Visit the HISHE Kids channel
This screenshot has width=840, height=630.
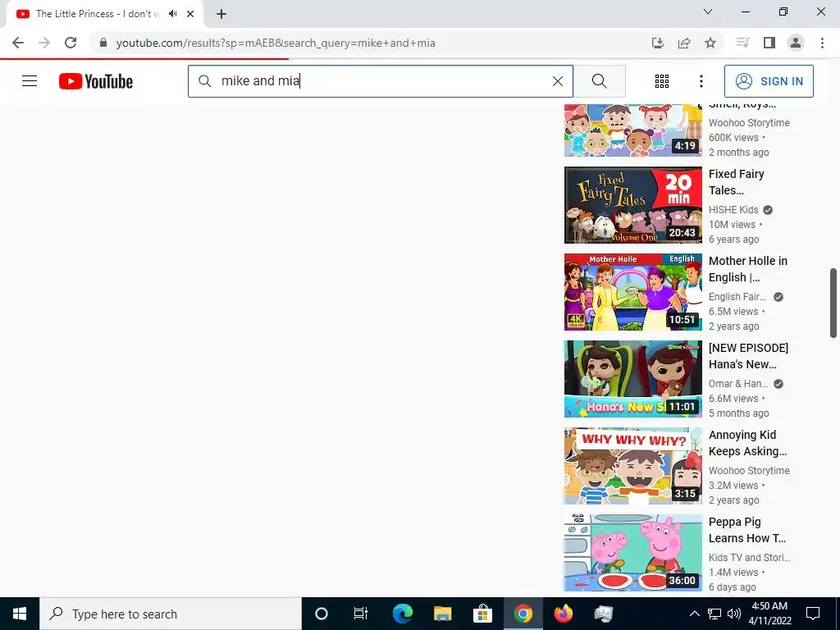pos(733,209)
